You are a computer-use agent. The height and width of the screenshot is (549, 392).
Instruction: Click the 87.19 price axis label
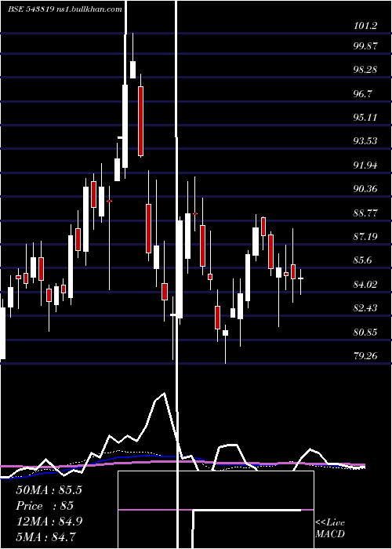pyautogui.click(x=365, y=237)
